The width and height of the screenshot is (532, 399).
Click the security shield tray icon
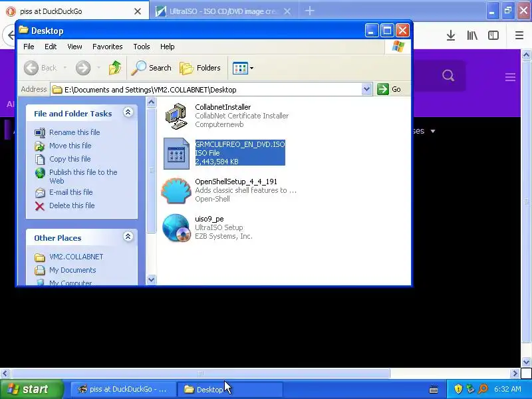(458, 389)
